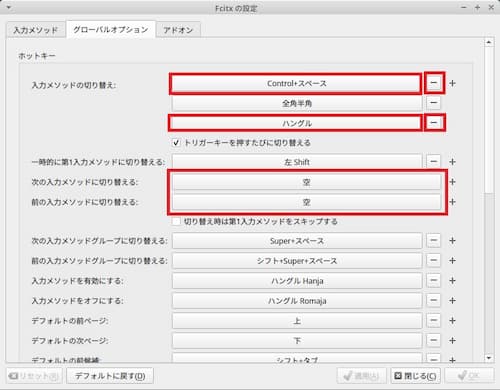Toggle トリガーキーを押すたびに切り替える checkbox
500x390 pixels.
176,143
